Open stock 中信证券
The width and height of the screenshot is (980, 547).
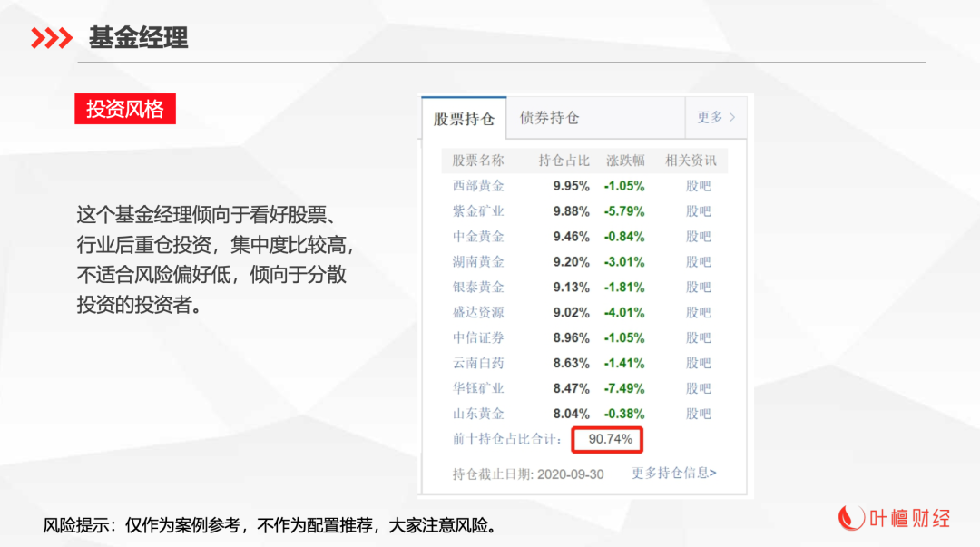pos(478,337)
